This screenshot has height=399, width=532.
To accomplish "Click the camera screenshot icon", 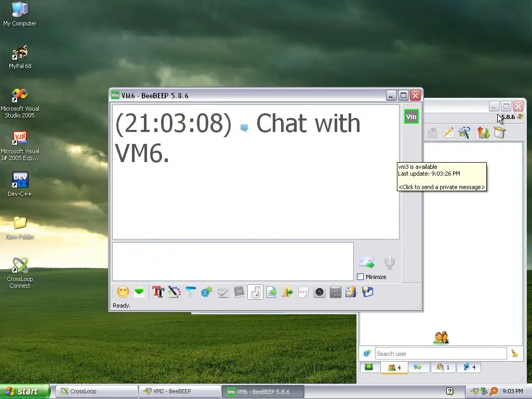I will click(x=320, y=292).
